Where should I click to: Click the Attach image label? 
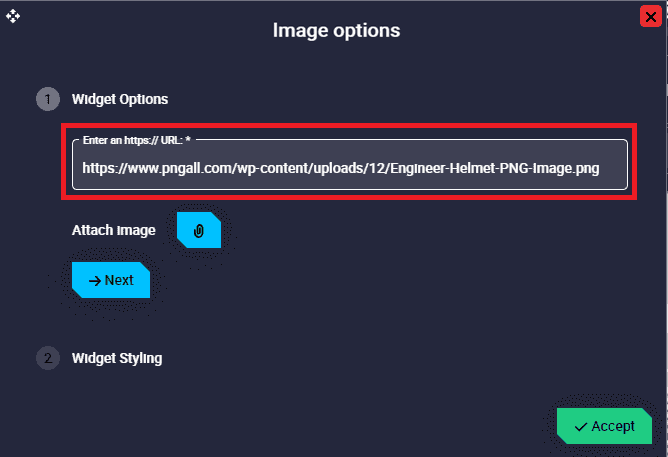pos(114,231)
